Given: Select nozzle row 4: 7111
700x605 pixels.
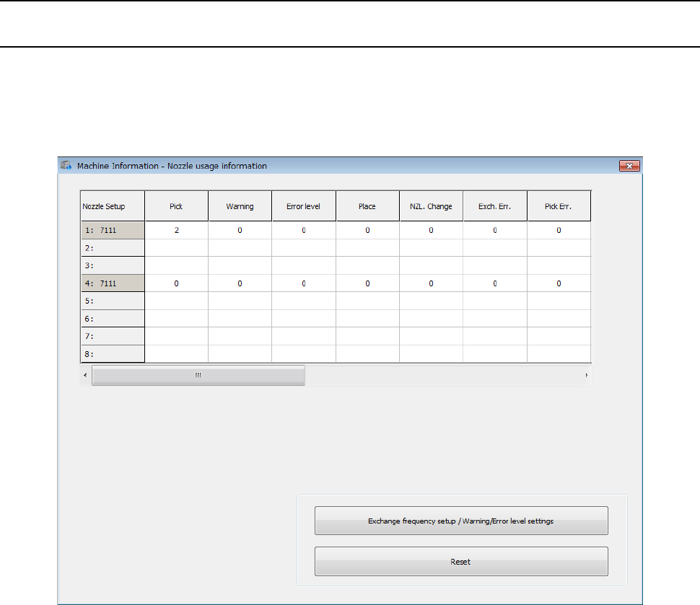Looking at the screenshot, I should pyautogui.click(x=113, y=283).
